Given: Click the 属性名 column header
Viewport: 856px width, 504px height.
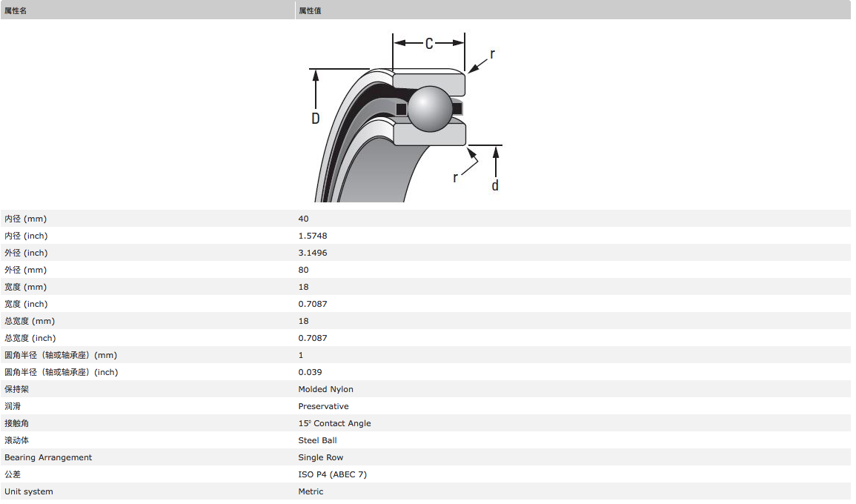Looking at the screenshot, I should click(16, 10).
